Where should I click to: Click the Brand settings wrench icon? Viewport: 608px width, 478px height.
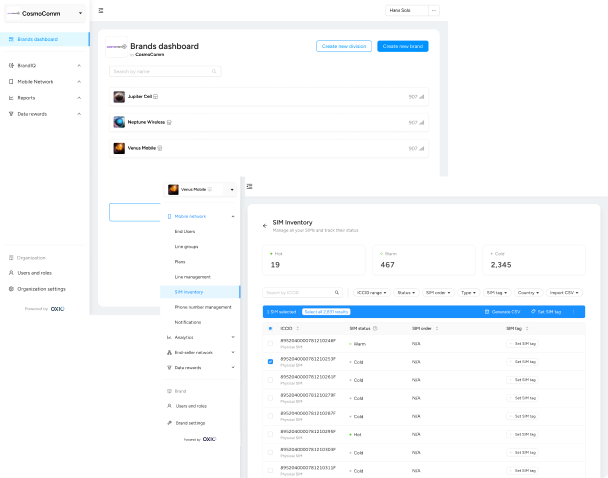[x=169, y=423]
